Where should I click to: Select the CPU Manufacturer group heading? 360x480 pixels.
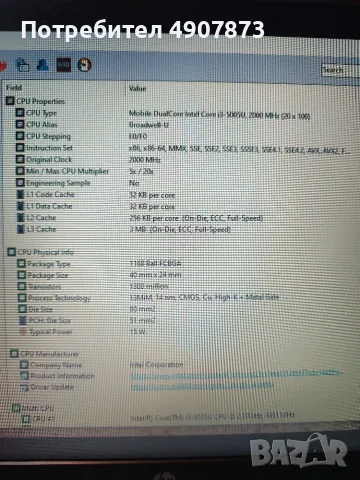pos(50,354)
